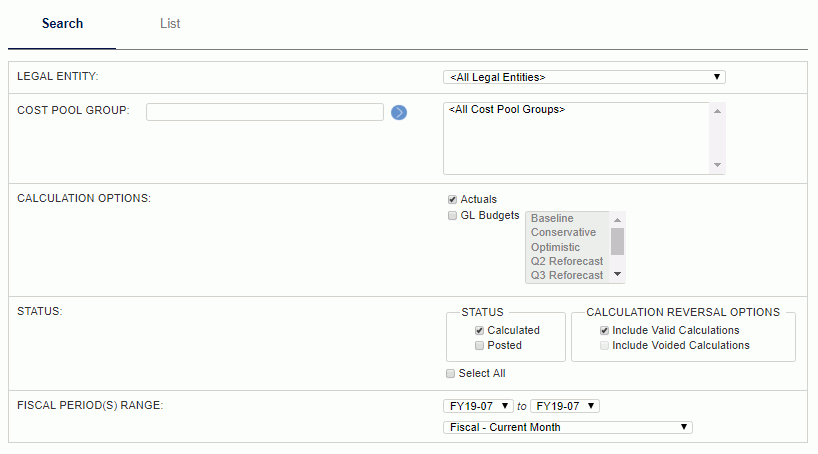Click the budget versions list scrollbar thumb

618,242
